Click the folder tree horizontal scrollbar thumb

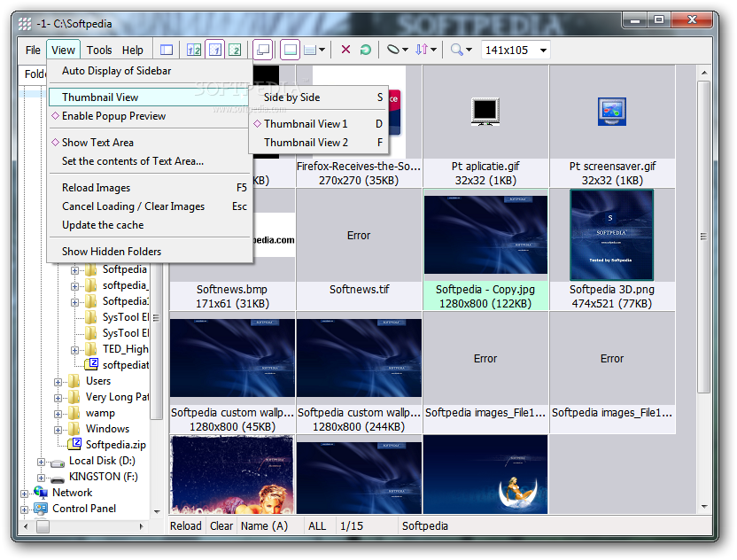(43, 526)
